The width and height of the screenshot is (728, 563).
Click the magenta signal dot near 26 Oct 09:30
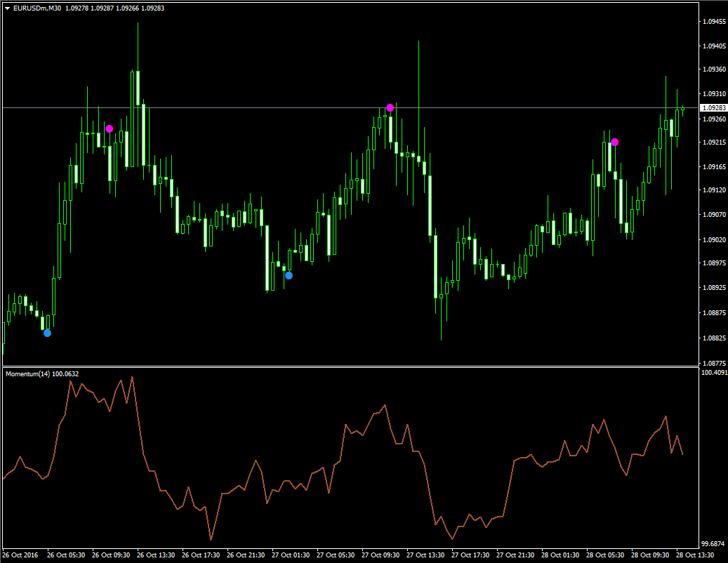pos(109,128)
